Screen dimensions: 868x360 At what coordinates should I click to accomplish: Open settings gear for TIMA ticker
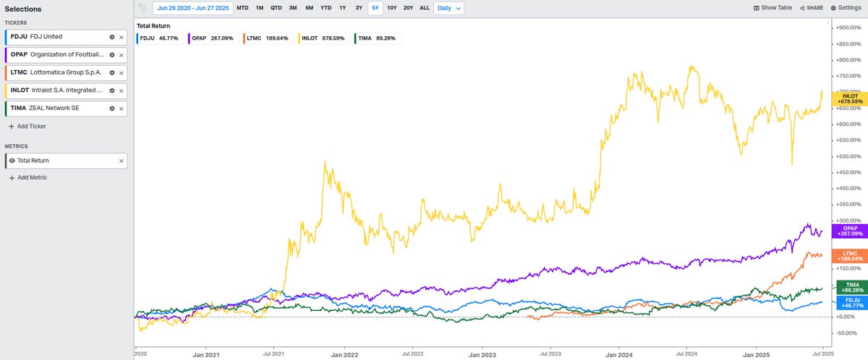[112, 108]
